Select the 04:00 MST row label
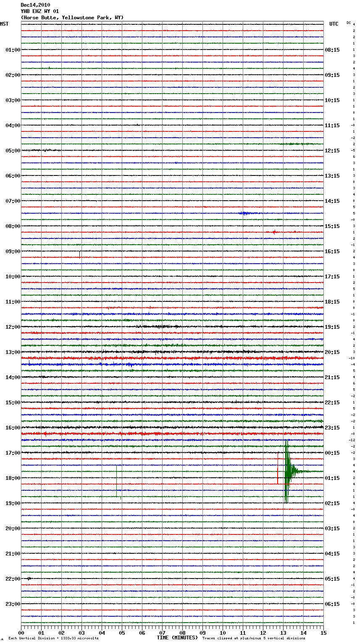Viewport: 357px width, 644px height. (x=13, y=126)
